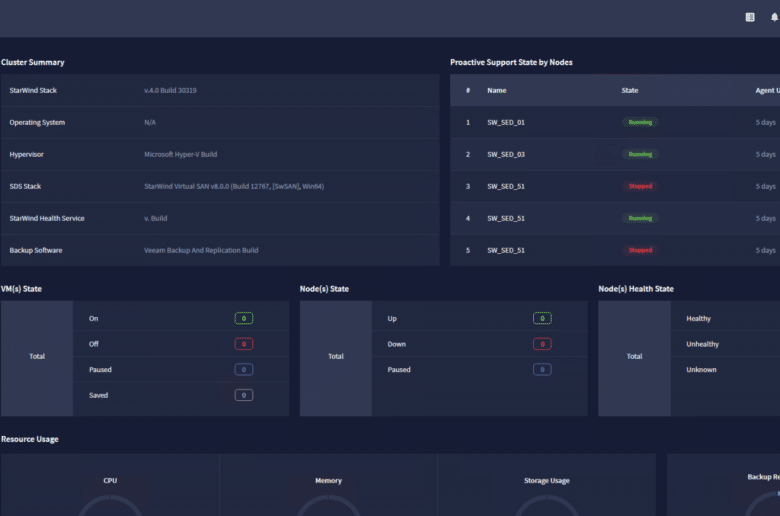Select the StarWind Health Service label
Screen dimensions: 780x516
tap(47, 218)
